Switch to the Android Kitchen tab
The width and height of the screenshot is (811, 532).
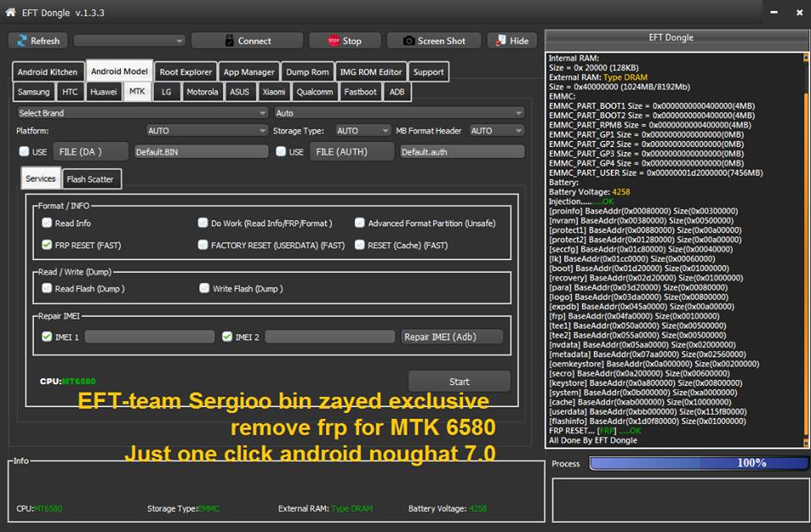(47, 72)
